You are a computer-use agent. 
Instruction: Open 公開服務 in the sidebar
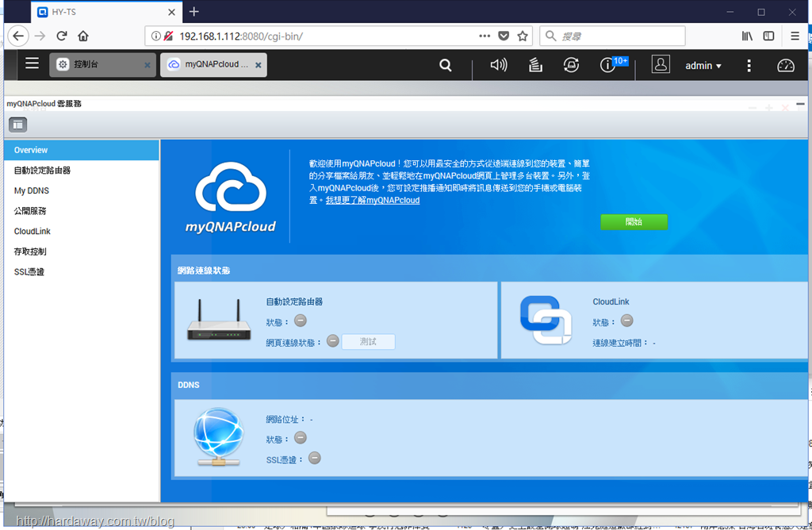pos(82,211)
